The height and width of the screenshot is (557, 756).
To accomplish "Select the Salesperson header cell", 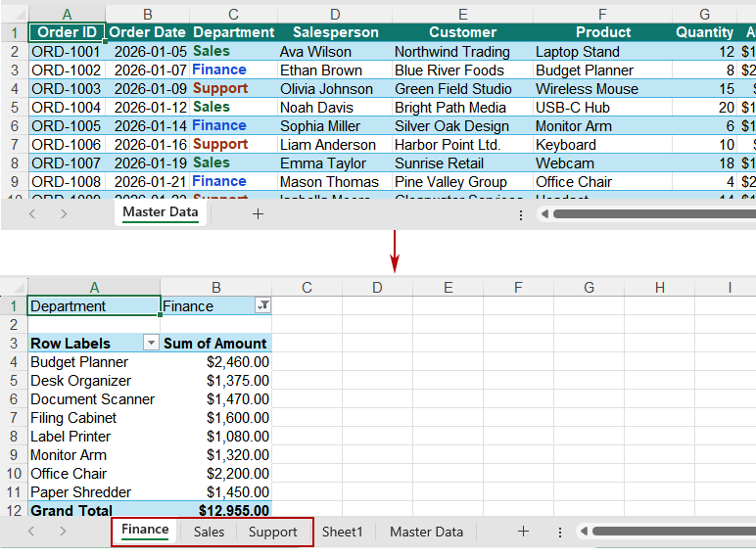I will 336,32.
